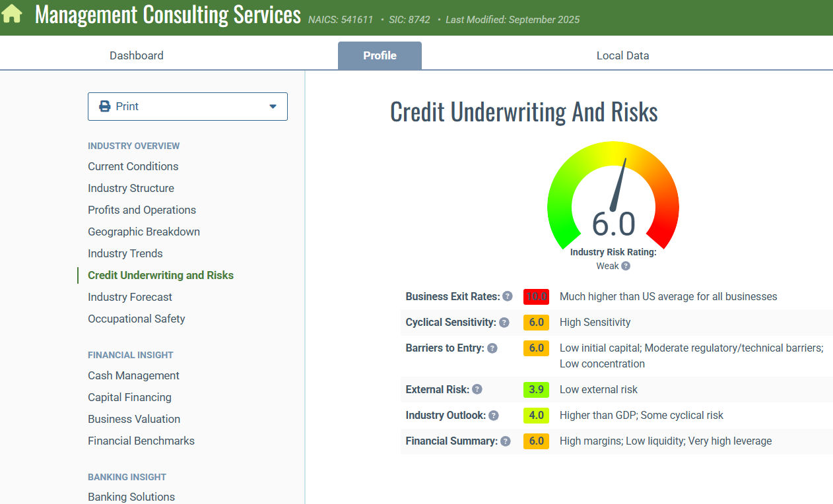Open help next to Weak risk rating
This screenshot has height=504, width=833.
(x=625, y=266)
